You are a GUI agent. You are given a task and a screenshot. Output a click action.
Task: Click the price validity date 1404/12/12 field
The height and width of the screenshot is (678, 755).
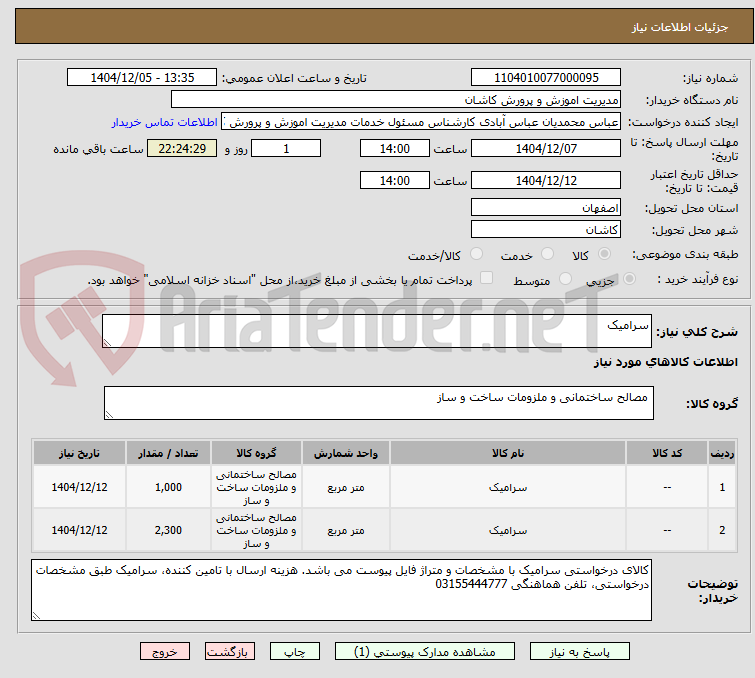point(546,180)
